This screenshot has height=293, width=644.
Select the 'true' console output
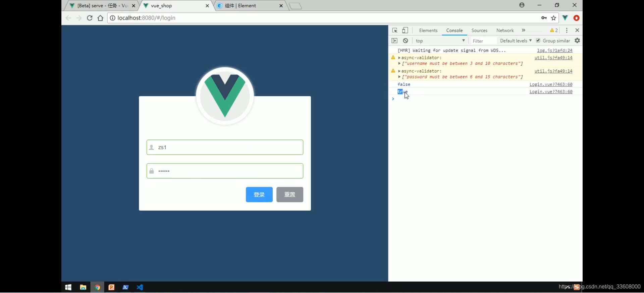[x=402, y=92]
